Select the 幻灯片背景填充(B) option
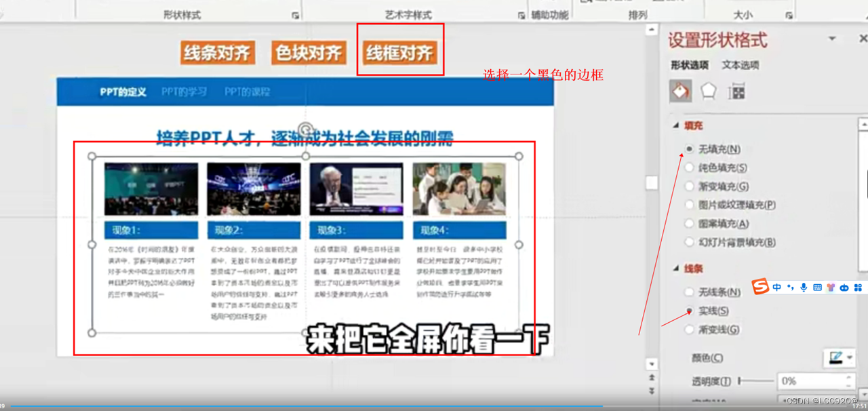This screenshot has width=868, height=411. tap(731, 241)
